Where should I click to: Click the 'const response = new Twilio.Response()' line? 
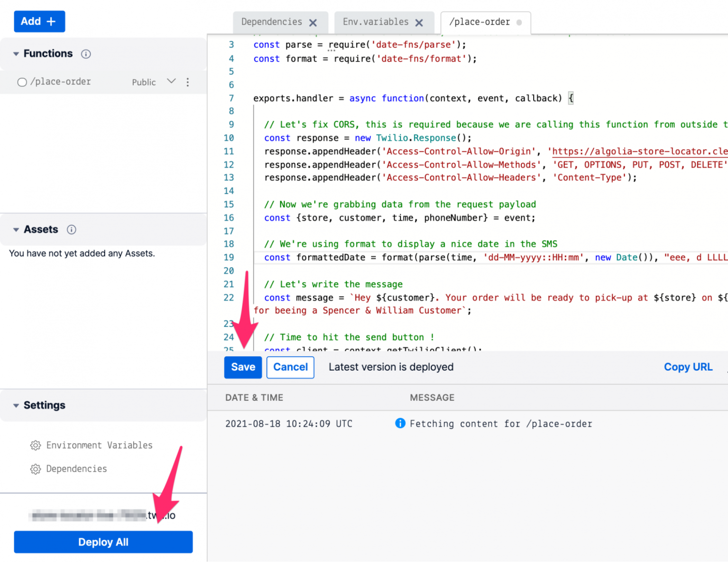point(368,138)
